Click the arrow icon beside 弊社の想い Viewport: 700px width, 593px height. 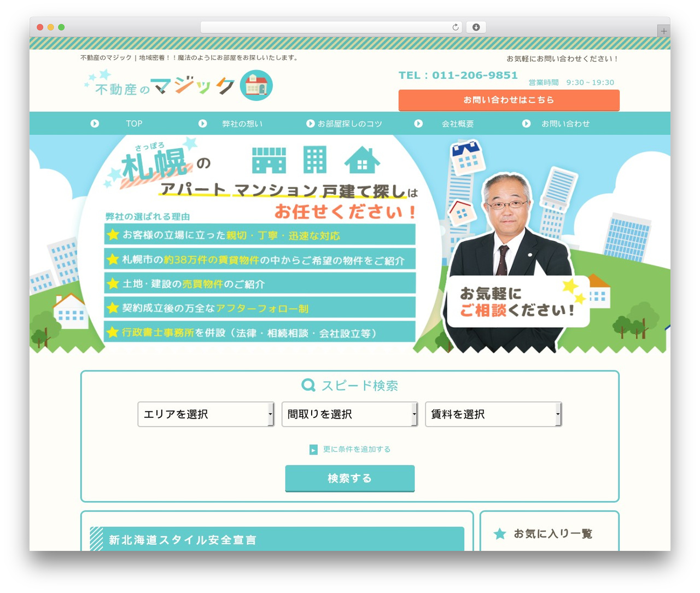(202, 124)
